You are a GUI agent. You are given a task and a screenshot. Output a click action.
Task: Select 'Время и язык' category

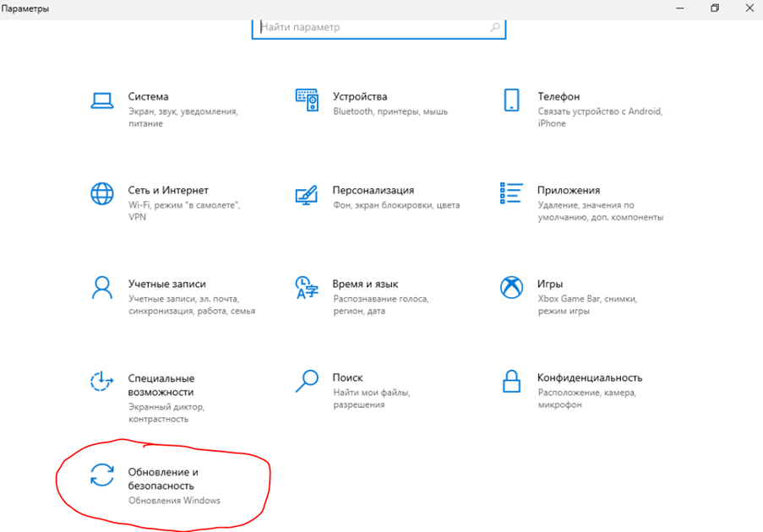tap(365, 284)
